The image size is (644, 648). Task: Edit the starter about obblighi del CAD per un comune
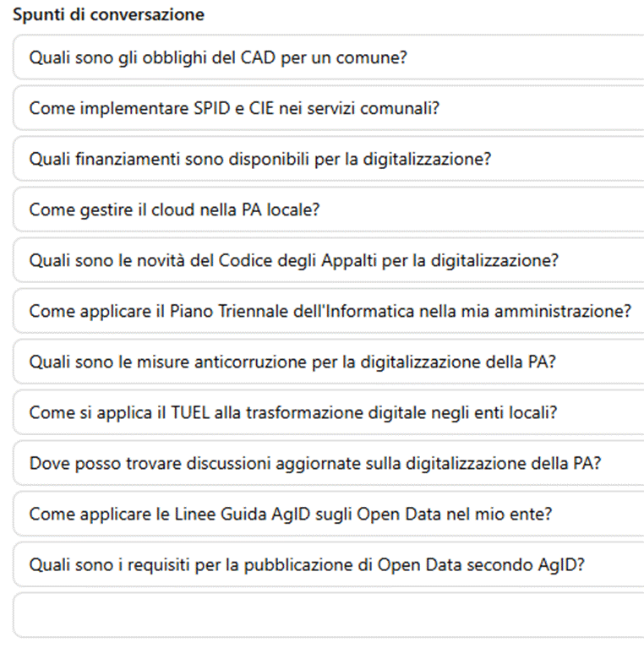coord(329,57)
